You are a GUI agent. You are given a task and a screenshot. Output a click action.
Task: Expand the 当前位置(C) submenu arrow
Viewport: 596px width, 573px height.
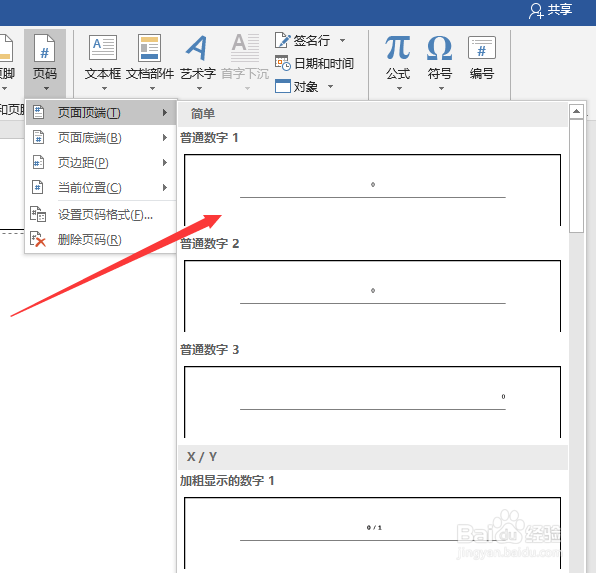pos(165,187)
